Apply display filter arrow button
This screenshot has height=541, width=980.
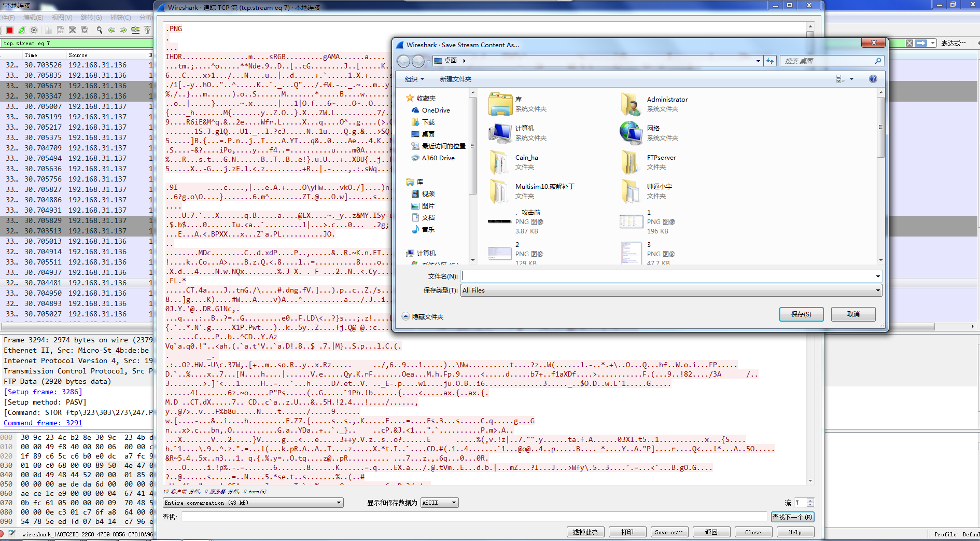coord(921,43)
